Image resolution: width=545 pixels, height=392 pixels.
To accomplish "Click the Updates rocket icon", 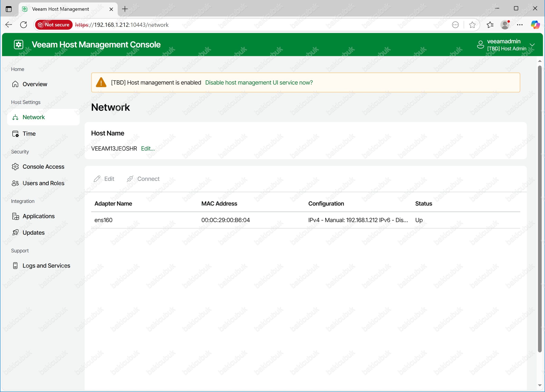I will [15, 233].
